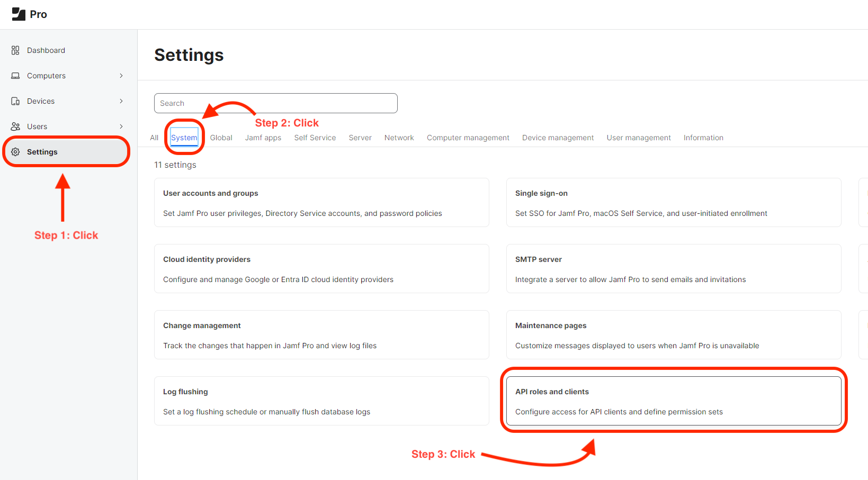868x480 pixels.
Task: Click the Dashboard grid icon
Action: coord(15,50)
